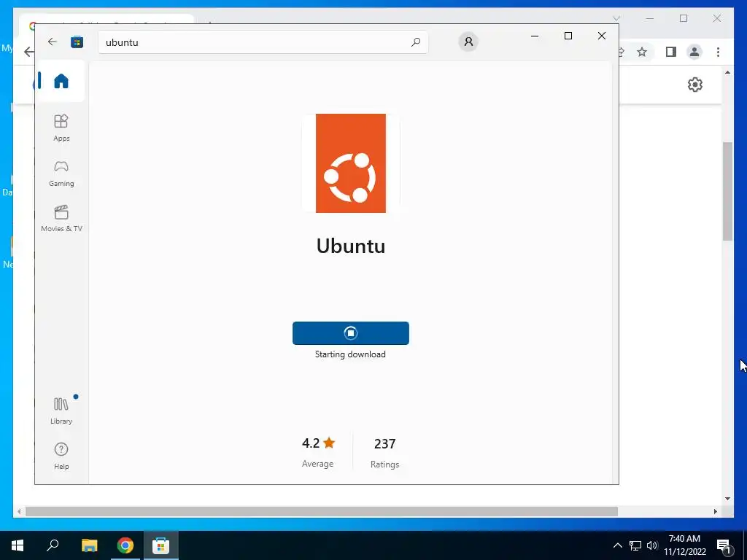Click the Ubuntu title text

pyautogui.click(x=351, y=246)
